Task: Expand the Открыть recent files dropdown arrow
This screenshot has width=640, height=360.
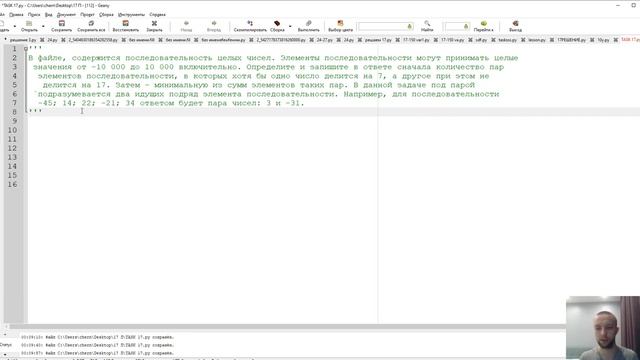Action: pos(43,27)
